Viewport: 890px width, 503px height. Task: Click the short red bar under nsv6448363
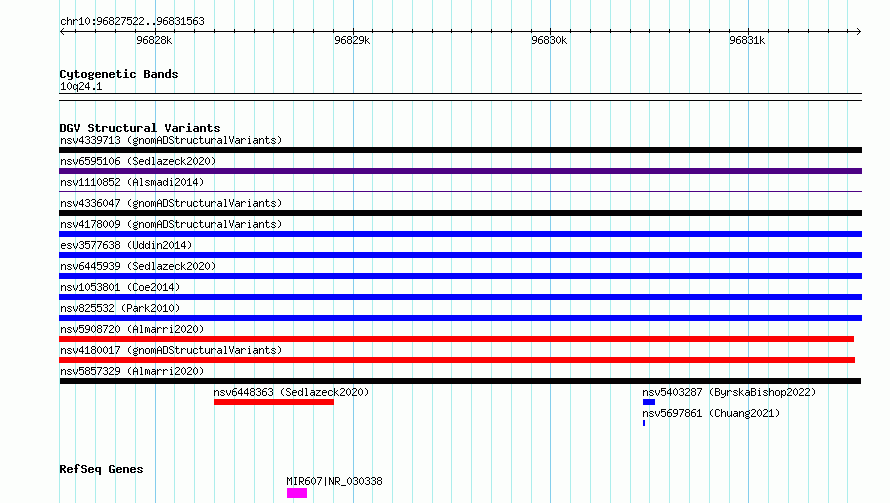pyautogui.click(x=274, y=402)
